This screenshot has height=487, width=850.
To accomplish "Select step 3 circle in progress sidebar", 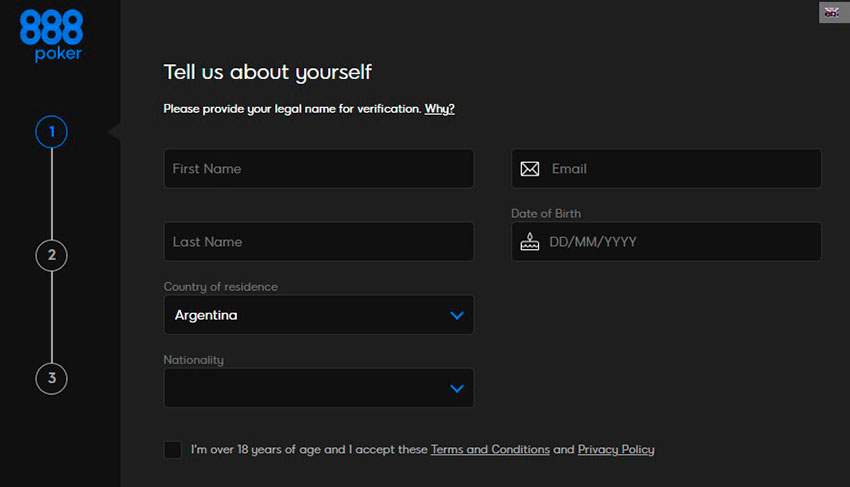I will (x=51, y=378).
